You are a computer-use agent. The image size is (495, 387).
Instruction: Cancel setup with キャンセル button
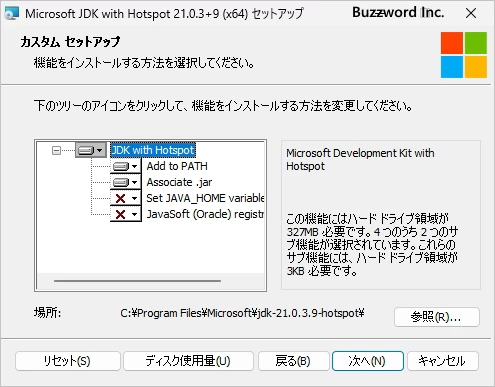point(443,361)
